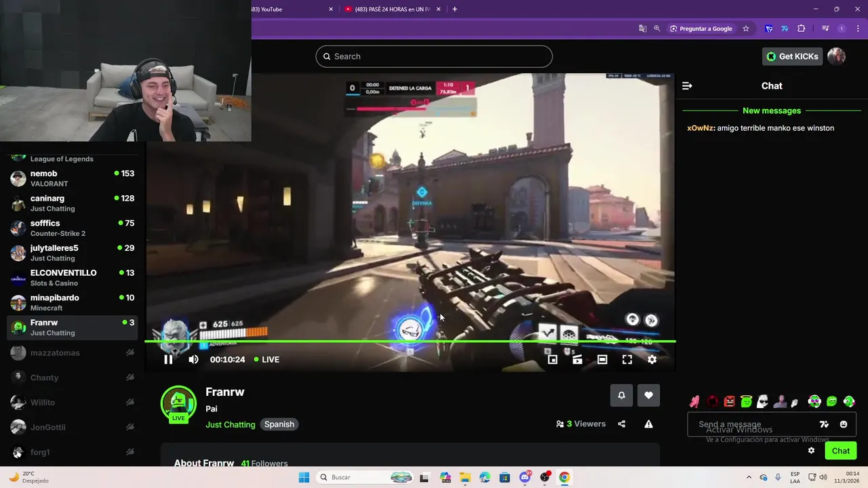Open File Explorer from the taskbar
The height and width of the screenshot is (488, 868).
(465, 477)
